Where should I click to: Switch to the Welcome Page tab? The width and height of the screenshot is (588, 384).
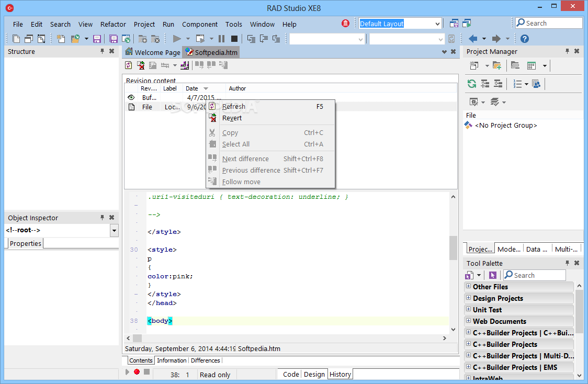153,52
